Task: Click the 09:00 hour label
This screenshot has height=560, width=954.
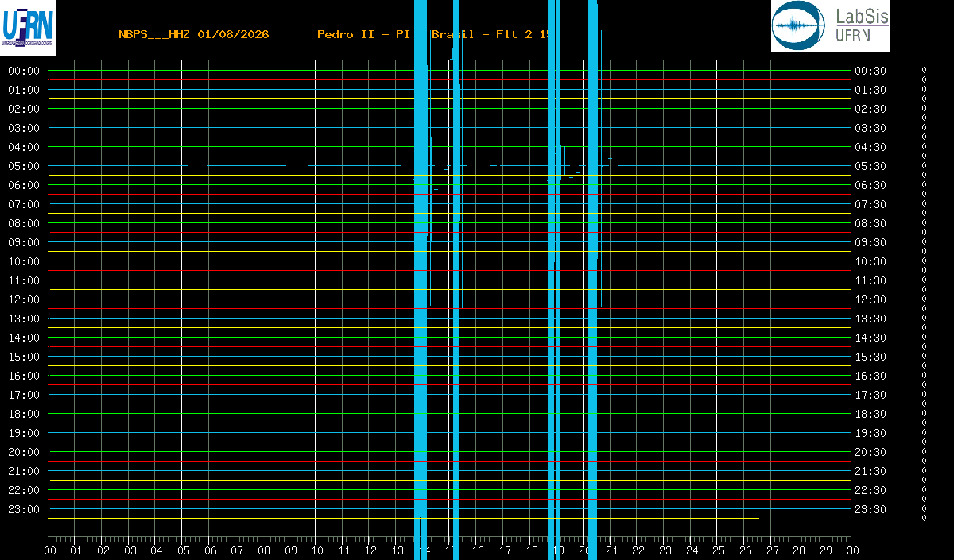Action: pos(24,242)
